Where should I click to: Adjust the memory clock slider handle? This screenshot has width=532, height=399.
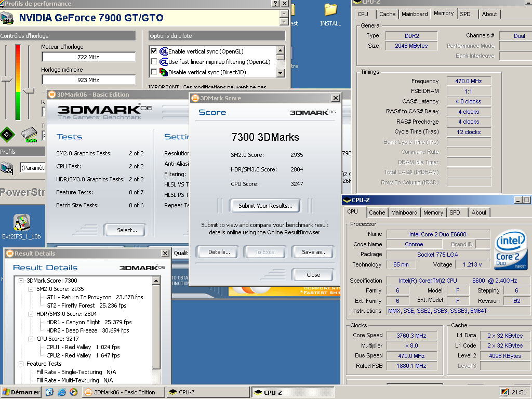click(x=29, y=90)
